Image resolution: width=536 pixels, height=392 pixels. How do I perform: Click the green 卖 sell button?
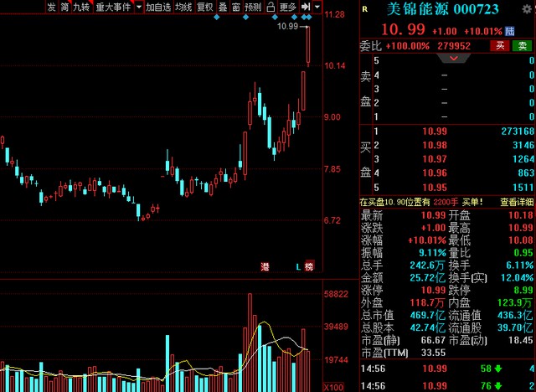522,45
